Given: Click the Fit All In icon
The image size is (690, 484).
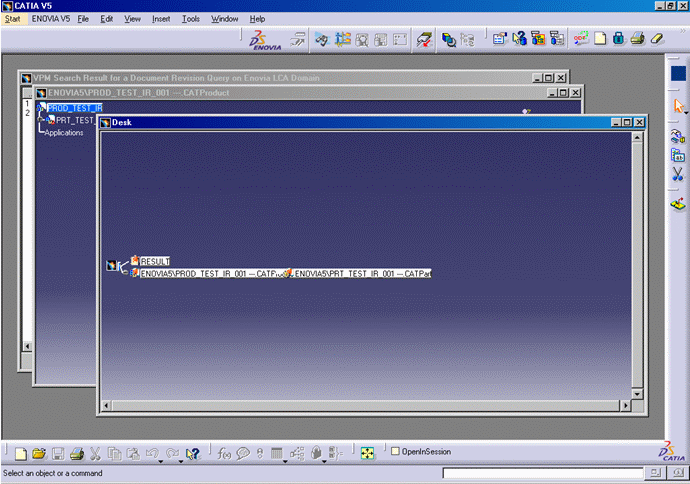Looking at the screenshot, I should (367, 453).
